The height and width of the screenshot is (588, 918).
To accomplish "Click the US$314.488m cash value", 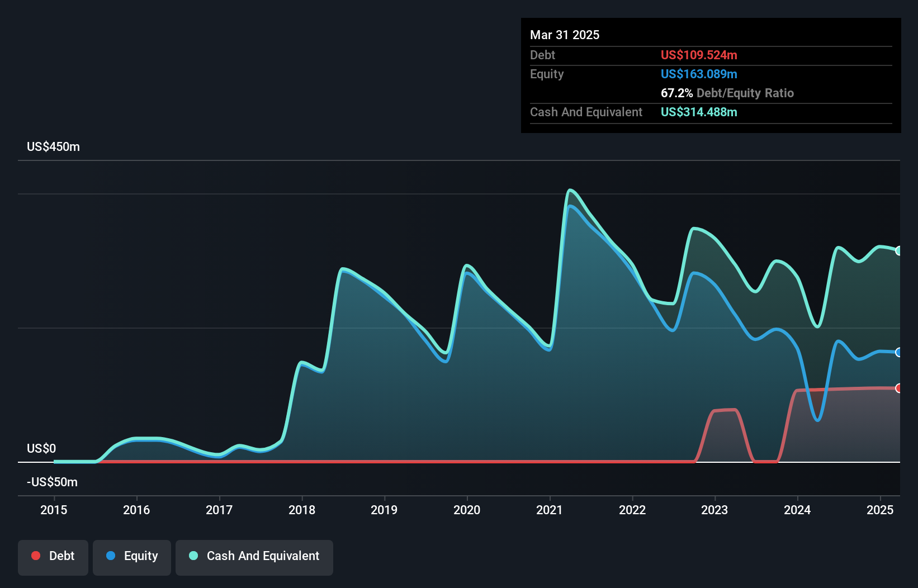I will tap(699, 112).
